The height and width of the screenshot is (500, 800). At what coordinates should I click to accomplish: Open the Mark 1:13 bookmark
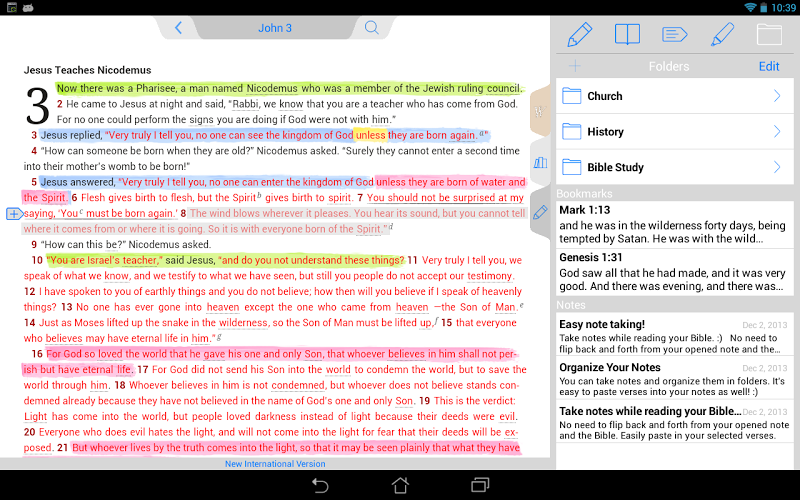pos(674,224)
